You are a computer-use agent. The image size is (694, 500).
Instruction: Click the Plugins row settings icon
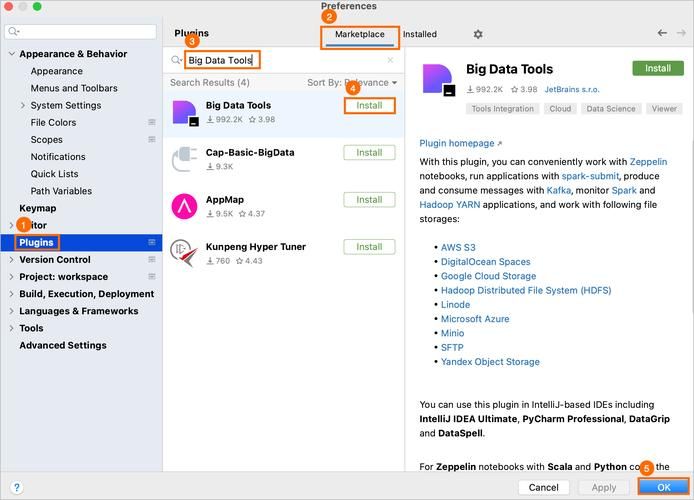152,242
